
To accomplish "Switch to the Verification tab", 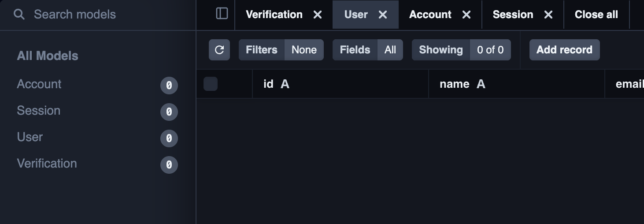I will (274, 15).
